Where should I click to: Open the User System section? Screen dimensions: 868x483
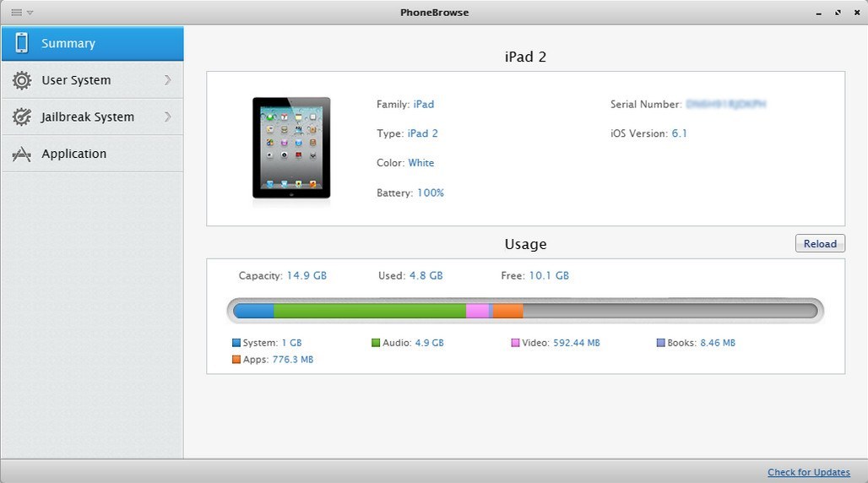coord(92,80)
